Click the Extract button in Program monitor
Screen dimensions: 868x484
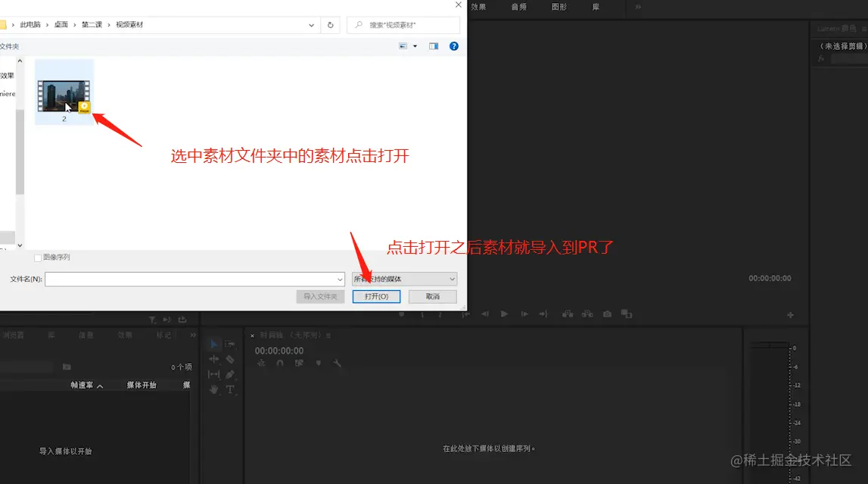tap(587, 314)
